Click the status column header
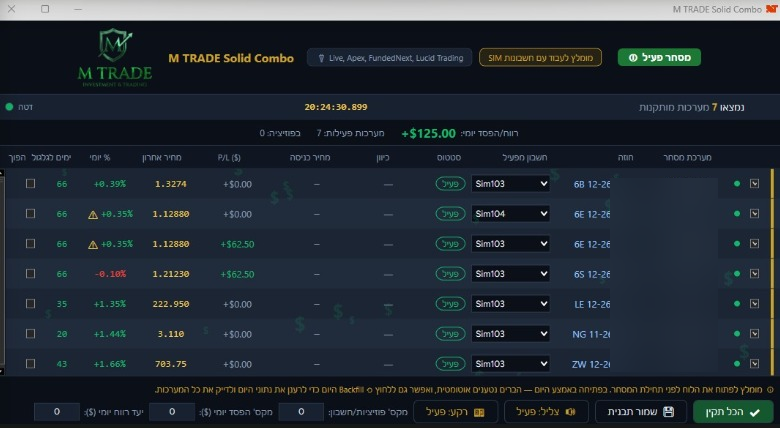 pos(449,157)
